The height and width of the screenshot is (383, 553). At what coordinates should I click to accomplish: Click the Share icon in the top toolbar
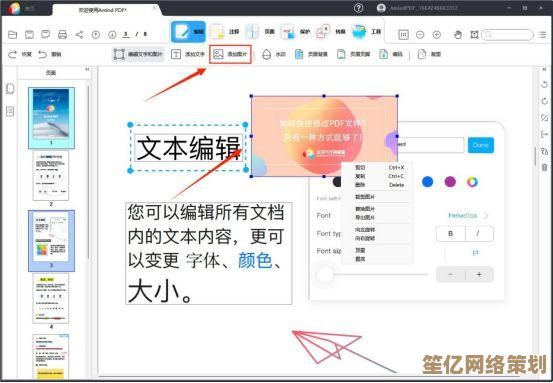(79, 35)
